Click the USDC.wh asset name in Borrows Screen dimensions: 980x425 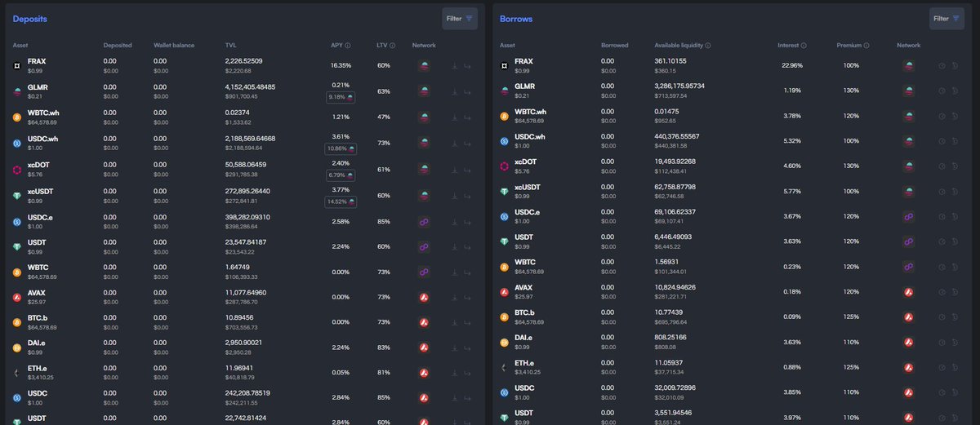531,137
